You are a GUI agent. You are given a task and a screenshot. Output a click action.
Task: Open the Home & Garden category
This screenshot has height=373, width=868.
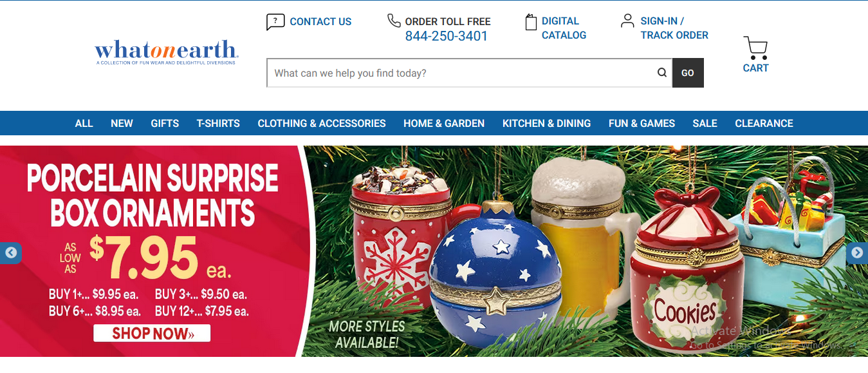[x=444, y=123]
